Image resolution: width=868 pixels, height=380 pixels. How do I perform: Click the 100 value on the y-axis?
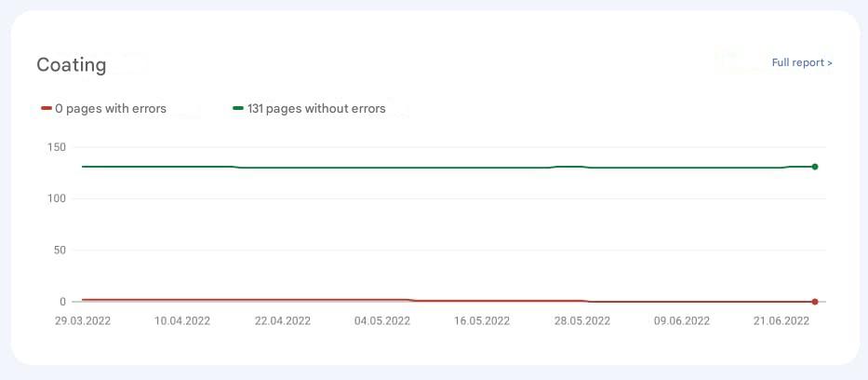(56, 198)
